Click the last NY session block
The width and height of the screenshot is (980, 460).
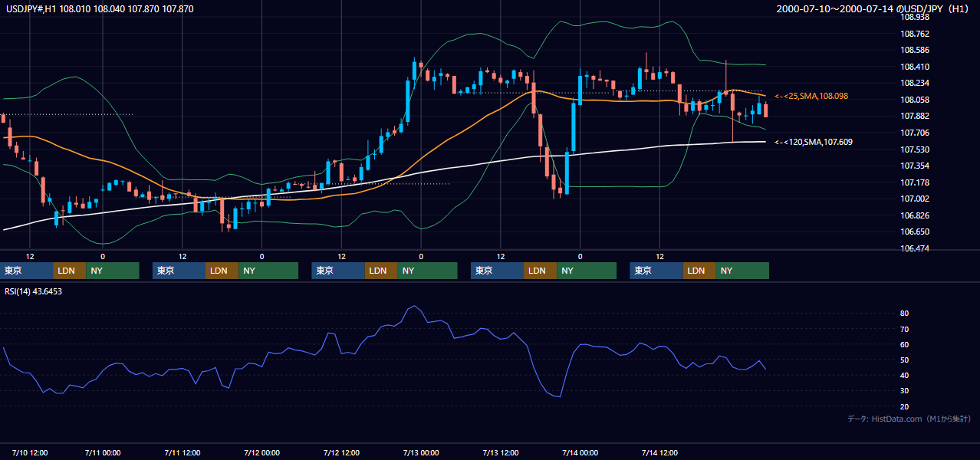tap(742, 271)
